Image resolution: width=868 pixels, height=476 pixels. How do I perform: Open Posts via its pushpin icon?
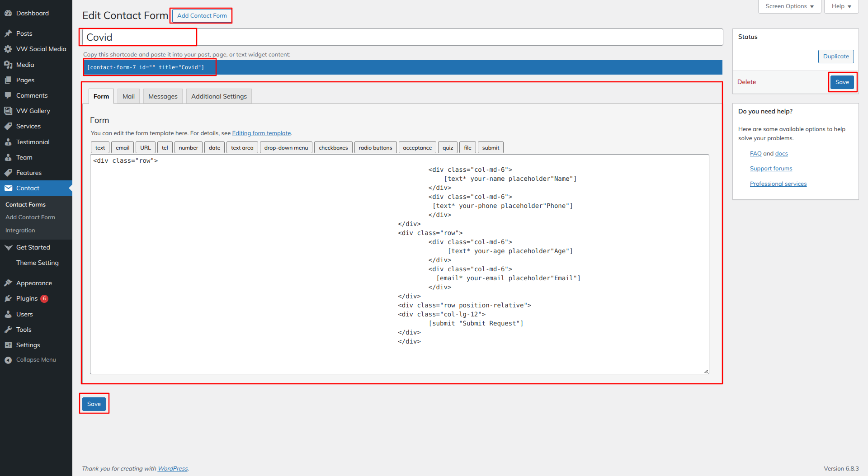(x=8, y=33)
